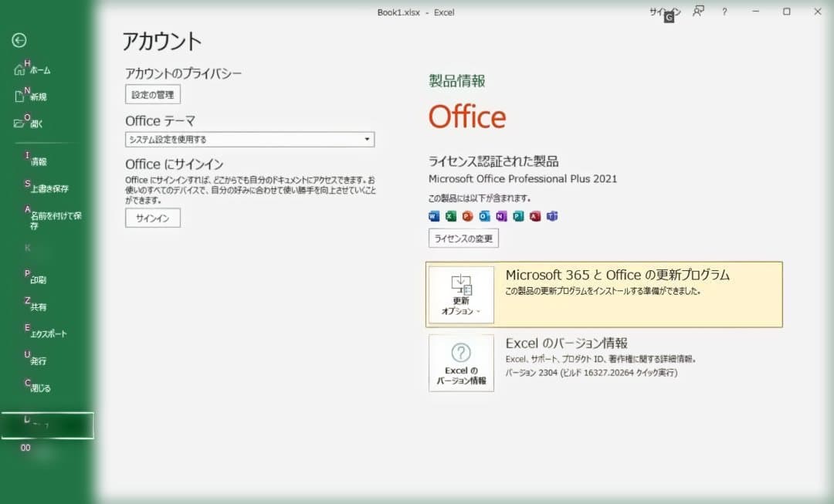This screenshot has height=504, width=834.
Task: Click the Excel product icon
Action: point(450,216)
